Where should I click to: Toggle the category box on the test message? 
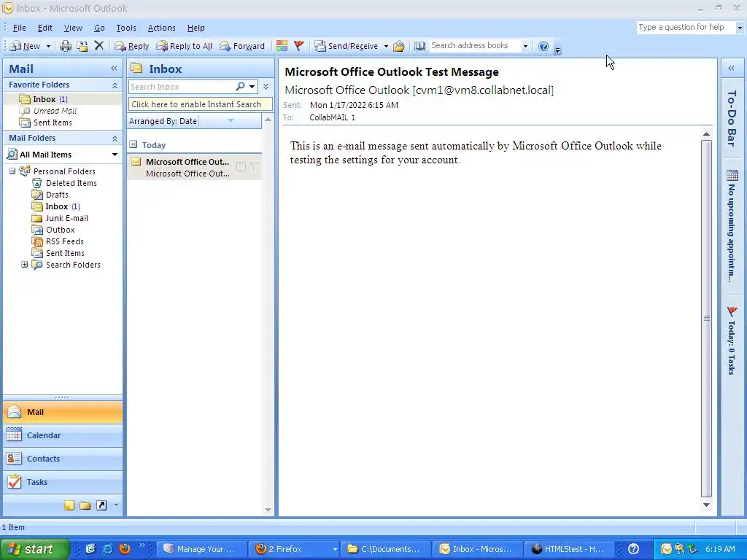[241, 166]
